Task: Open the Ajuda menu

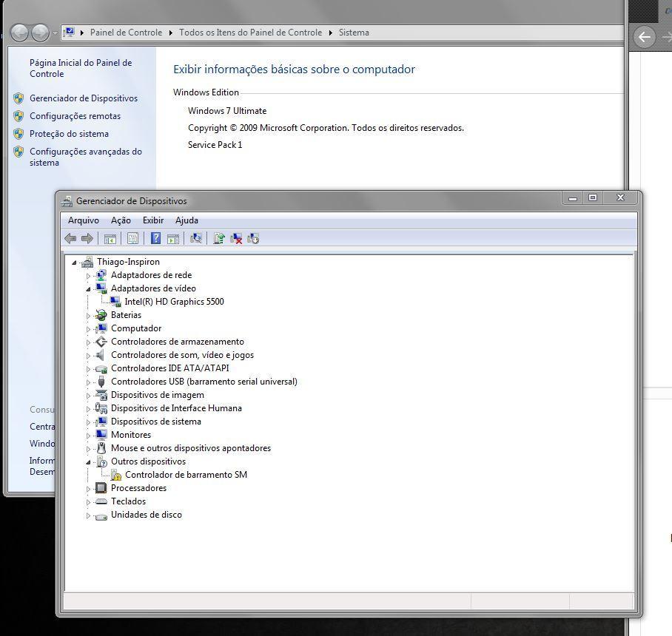Action: pyautogui.click(x=187, y=220)
